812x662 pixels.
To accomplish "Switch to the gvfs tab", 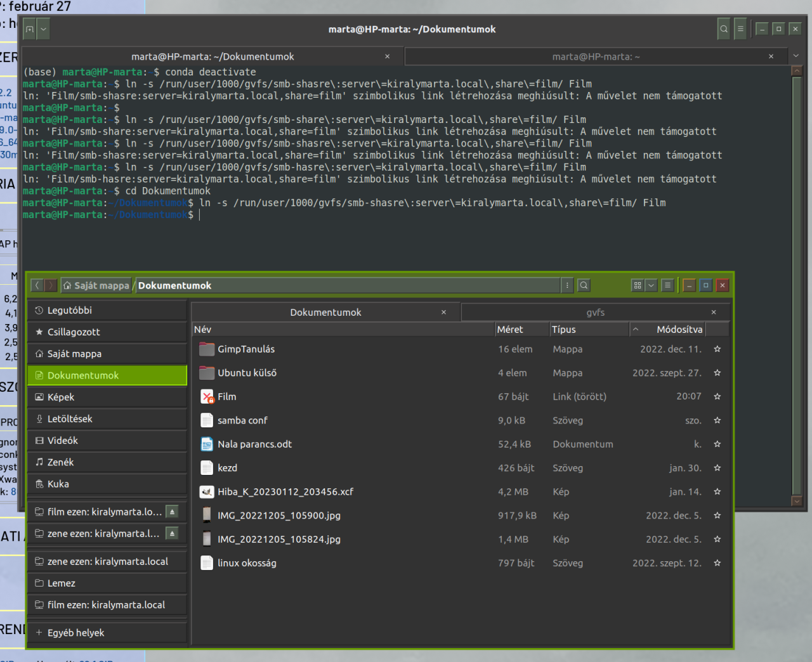I will pyautogui.click(x=595, y=312).
